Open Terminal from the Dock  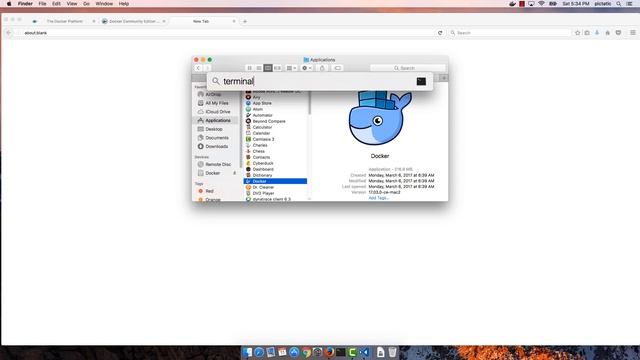tap(340, 352)
